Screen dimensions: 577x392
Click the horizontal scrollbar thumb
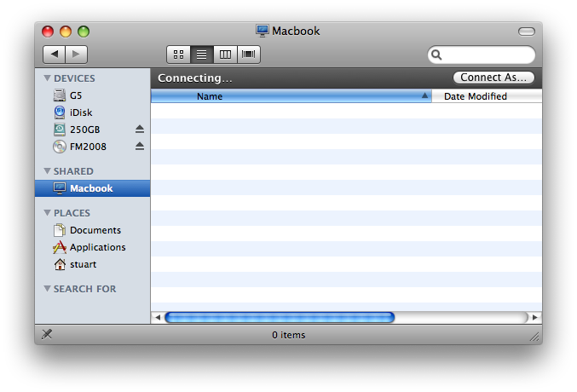coord(280,317)
